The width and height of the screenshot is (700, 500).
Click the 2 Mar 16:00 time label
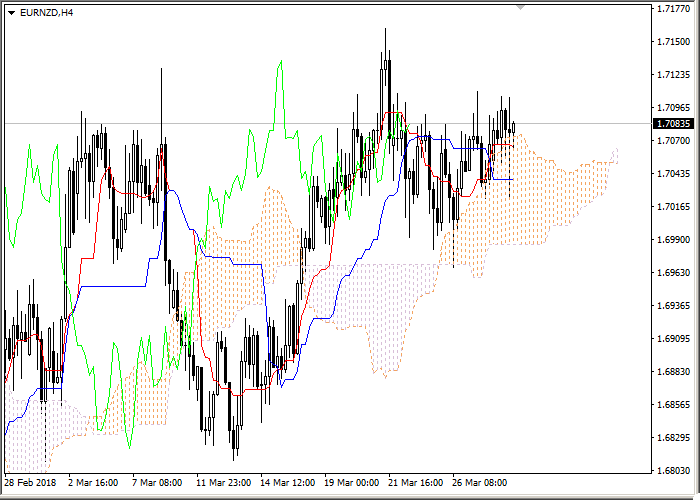(x=93, y=483)
